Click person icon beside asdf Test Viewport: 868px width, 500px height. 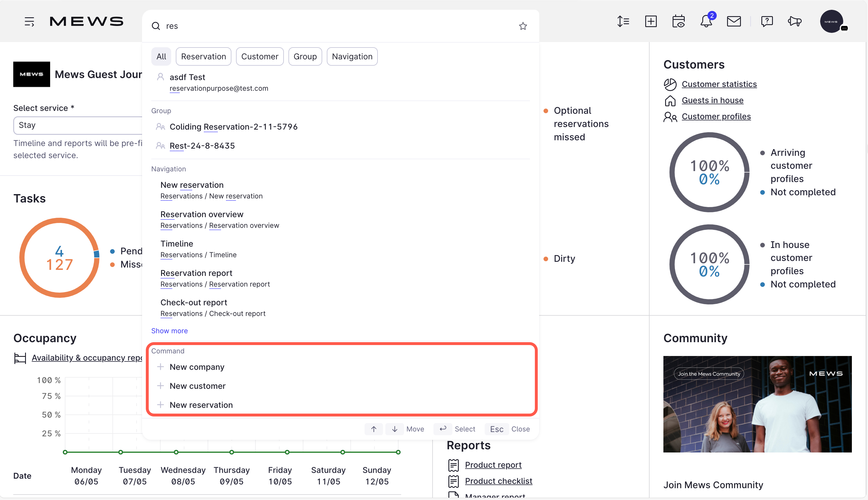click(x=161, y=77)
